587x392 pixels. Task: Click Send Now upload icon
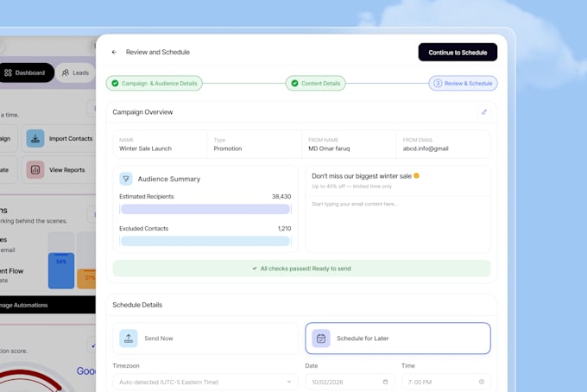point(129,338)
